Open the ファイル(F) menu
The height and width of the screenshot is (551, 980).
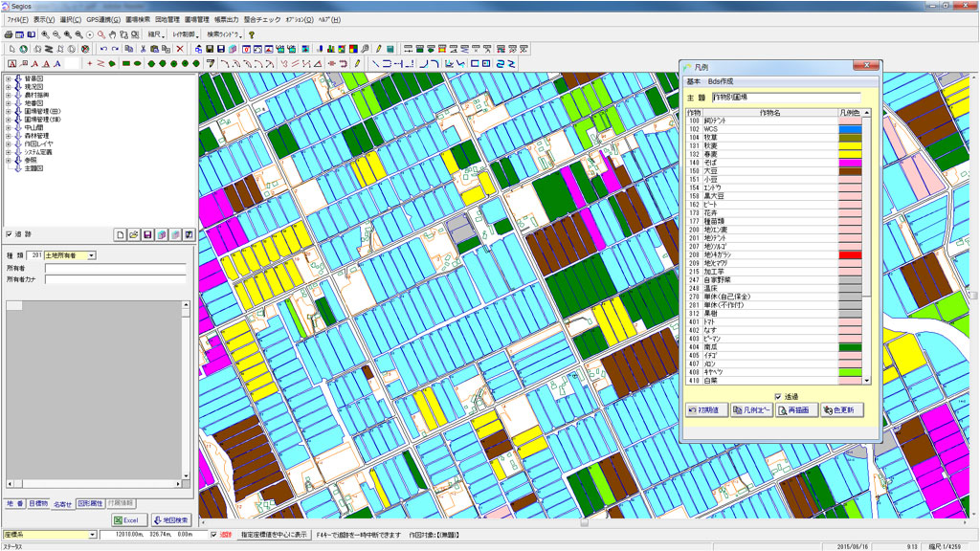tap(17, 20)
